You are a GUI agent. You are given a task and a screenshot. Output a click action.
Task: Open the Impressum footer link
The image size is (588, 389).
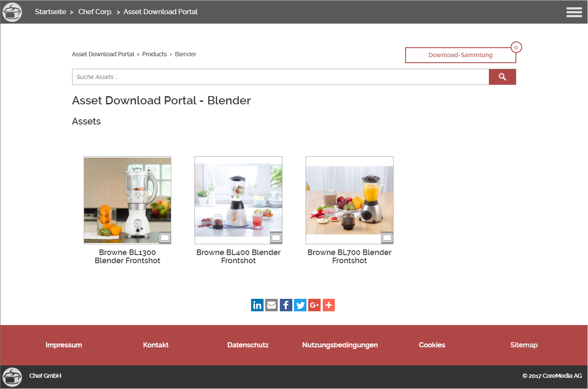pos(64,345)
